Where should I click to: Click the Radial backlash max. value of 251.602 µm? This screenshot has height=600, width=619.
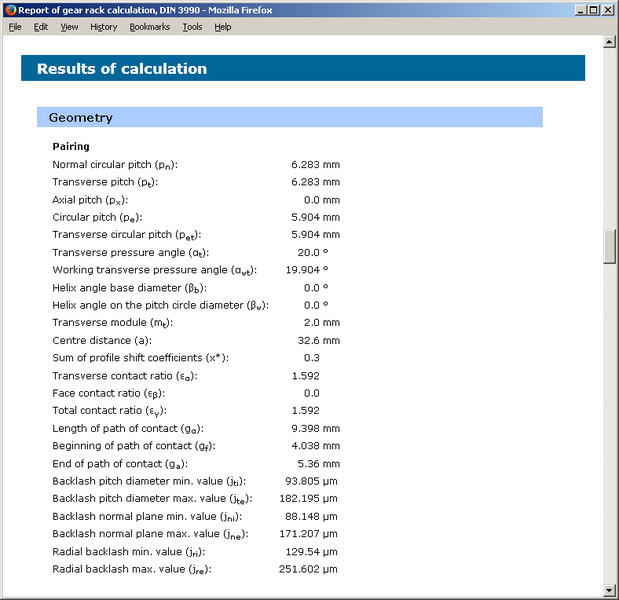pyautogui.click(x=311, y=569)
